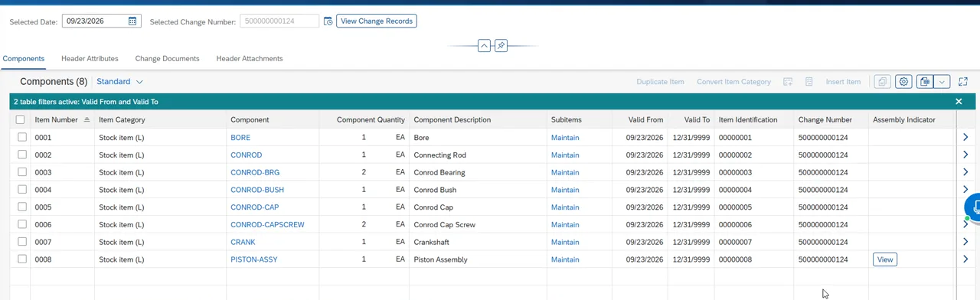Click the Item Category column header

pyautogui.click(x=160, y=119)
